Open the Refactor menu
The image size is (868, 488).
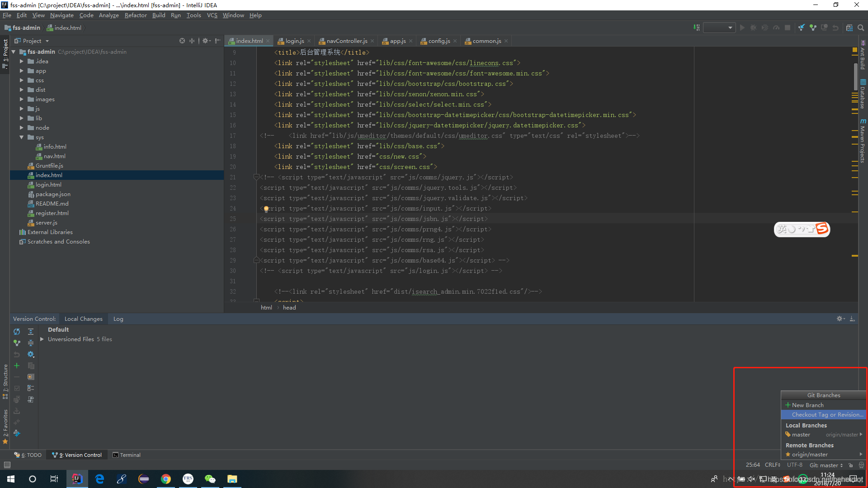[x=135, y=15]
